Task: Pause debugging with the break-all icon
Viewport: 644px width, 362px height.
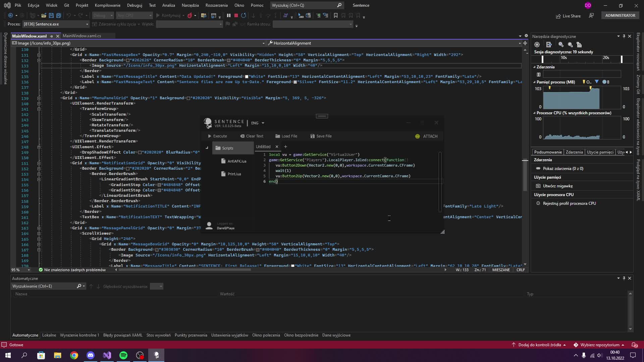Action: pyautogui.click(x=229, y=15)
